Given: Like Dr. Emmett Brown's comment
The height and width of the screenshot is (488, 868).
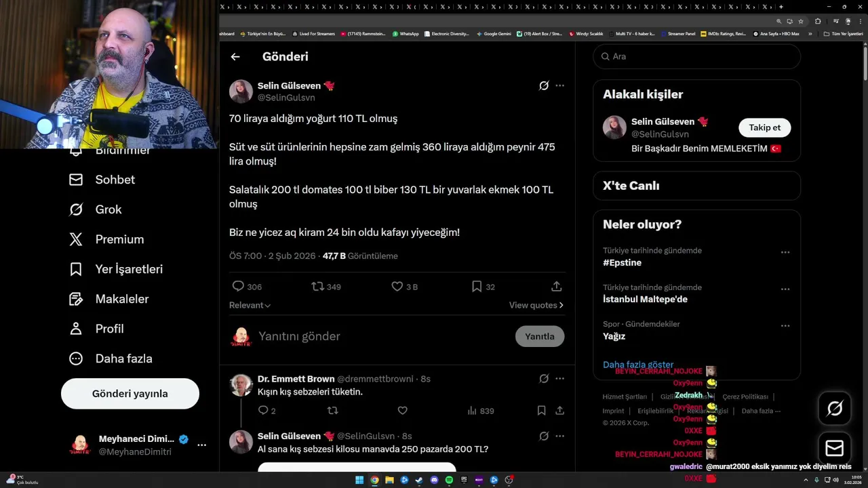Looking at the screenshot, I should 402,411.
